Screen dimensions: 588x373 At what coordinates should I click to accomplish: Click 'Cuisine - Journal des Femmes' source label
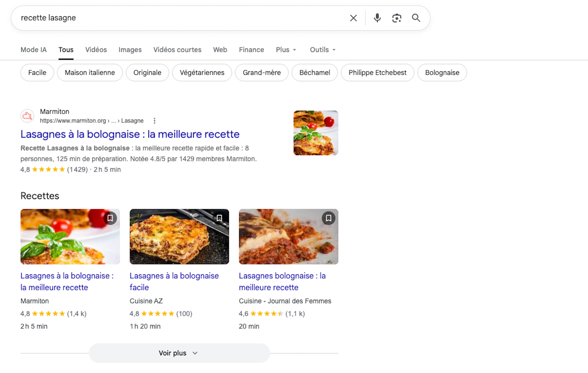click(x=285, y=301)
